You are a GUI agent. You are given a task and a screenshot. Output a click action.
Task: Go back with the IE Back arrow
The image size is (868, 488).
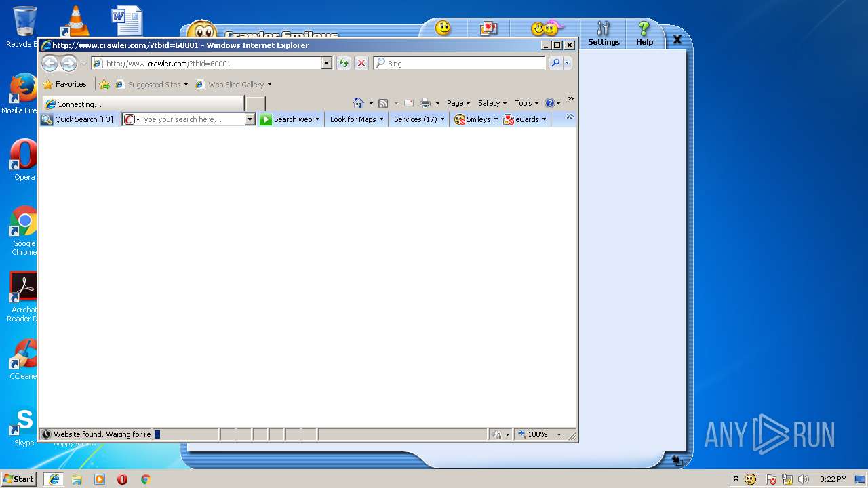(x=50, y=64)
